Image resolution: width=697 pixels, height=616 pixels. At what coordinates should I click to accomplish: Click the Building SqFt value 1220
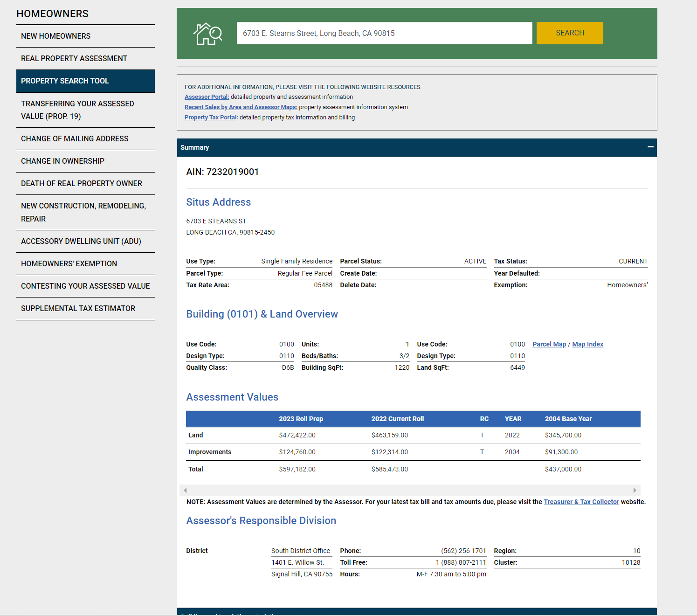(402, 367)
